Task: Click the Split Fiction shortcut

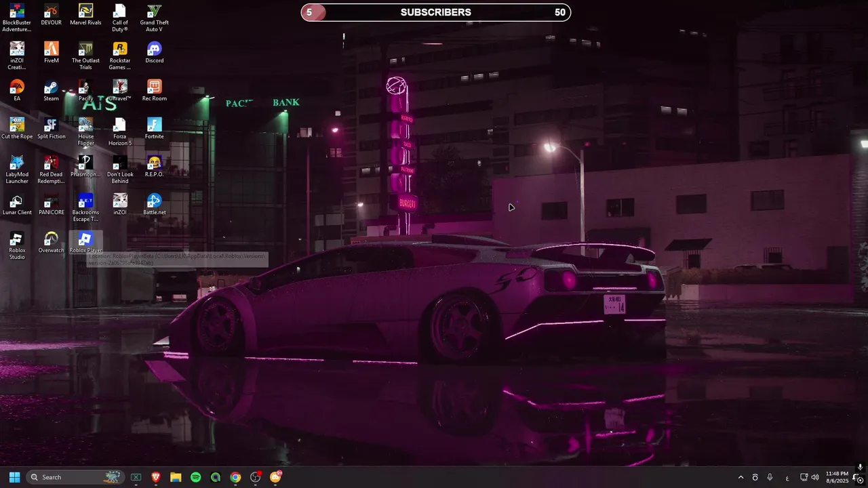Action: (51, 129)
